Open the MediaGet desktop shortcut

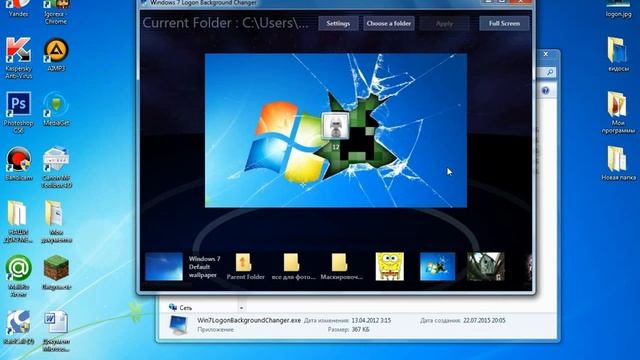tap(56, 109)
